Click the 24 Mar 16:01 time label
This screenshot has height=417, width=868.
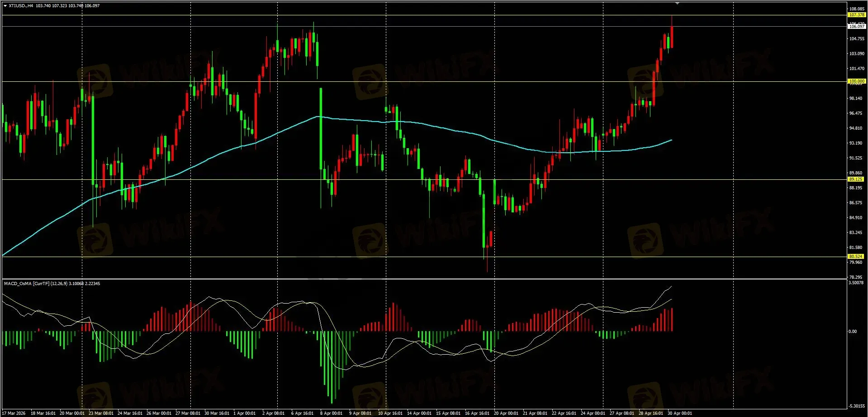coord(130,413)
